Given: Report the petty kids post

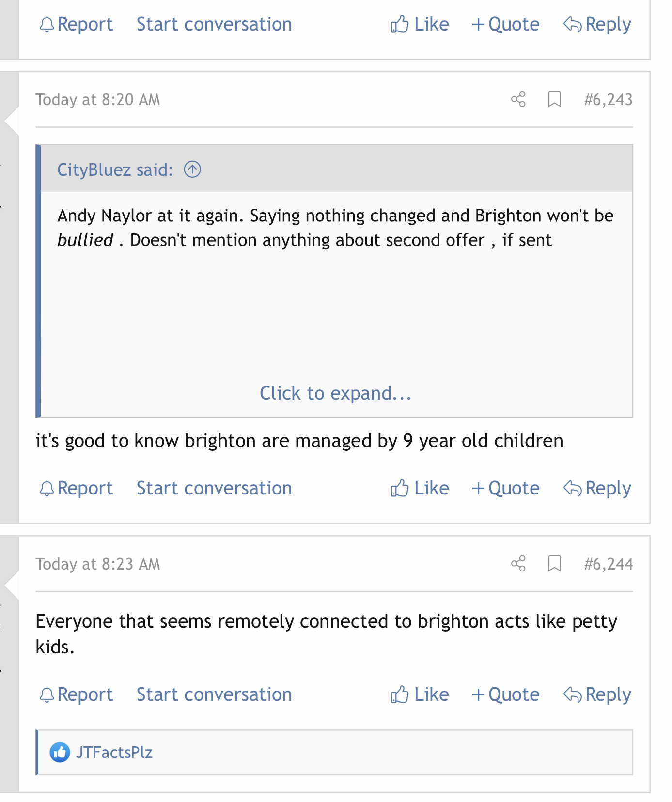Looking at the screenshot, I should point(76,694).
